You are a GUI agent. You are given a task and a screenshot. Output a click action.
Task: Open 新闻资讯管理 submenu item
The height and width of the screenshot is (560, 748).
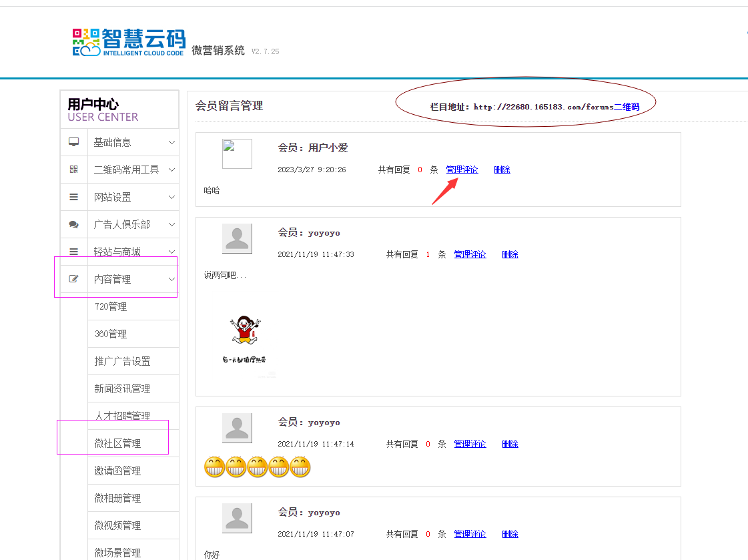[x=122, y=388]
